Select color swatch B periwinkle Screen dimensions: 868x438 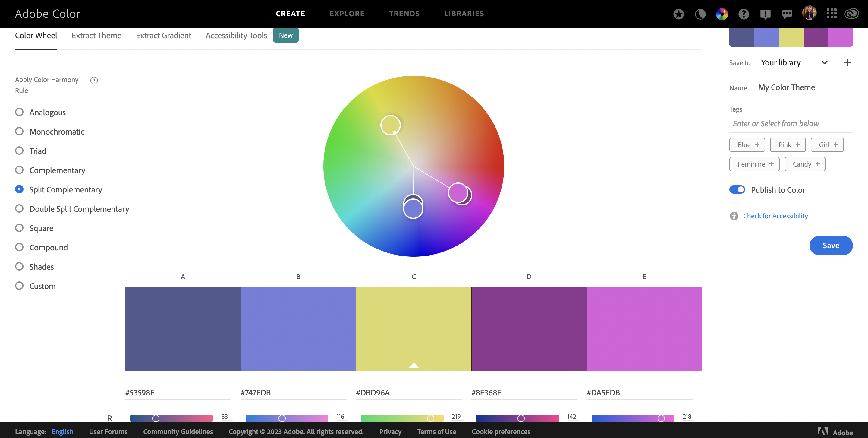point(298,329)
